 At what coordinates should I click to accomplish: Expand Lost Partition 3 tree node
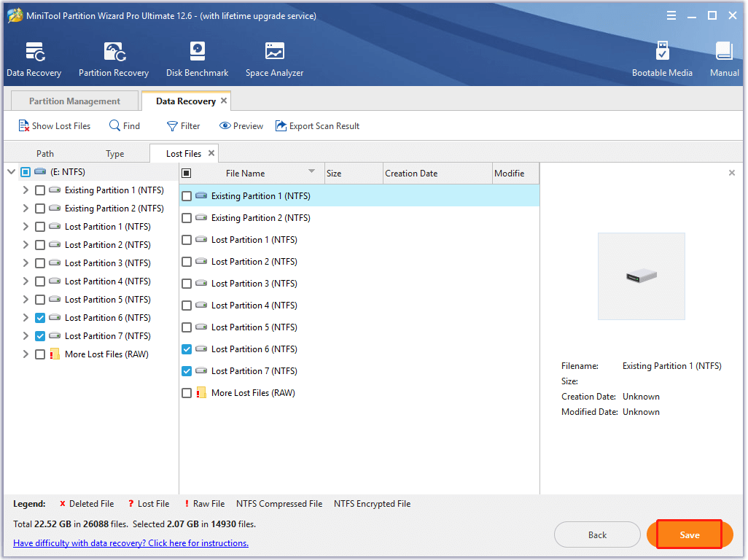pyautogui.click(x=26, y=263)
